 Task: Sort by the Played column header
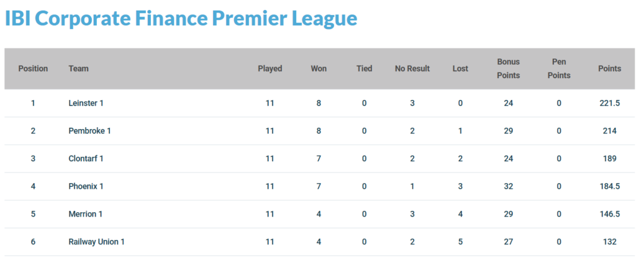tap(270, 69)
